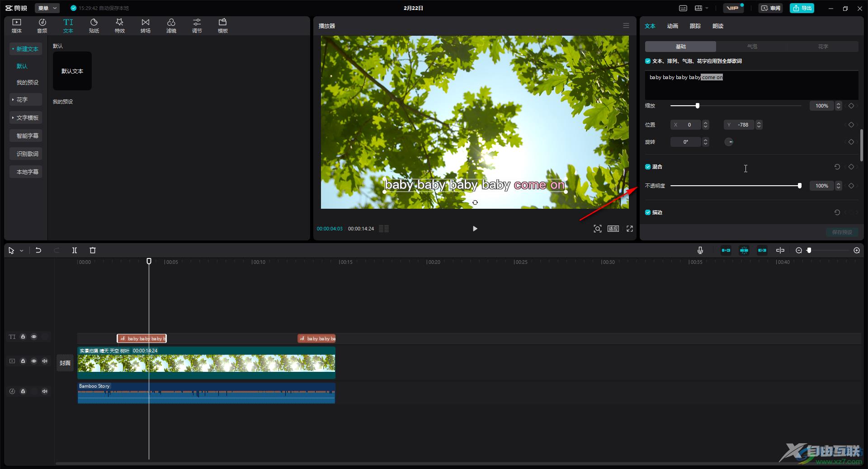868x469 pixels.
Task: Open the 媒体 media panel
Action: (17, 26)
